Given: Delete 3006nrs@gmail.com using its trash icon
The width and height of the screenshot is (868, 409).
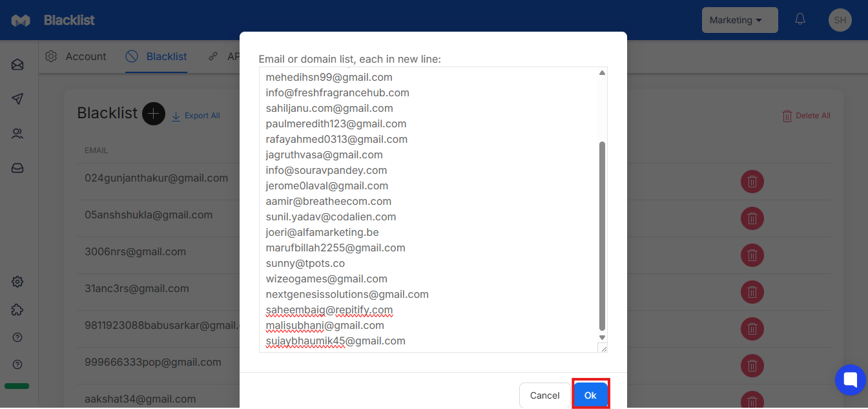Looking at the screenshot, I should coord(752,255).
